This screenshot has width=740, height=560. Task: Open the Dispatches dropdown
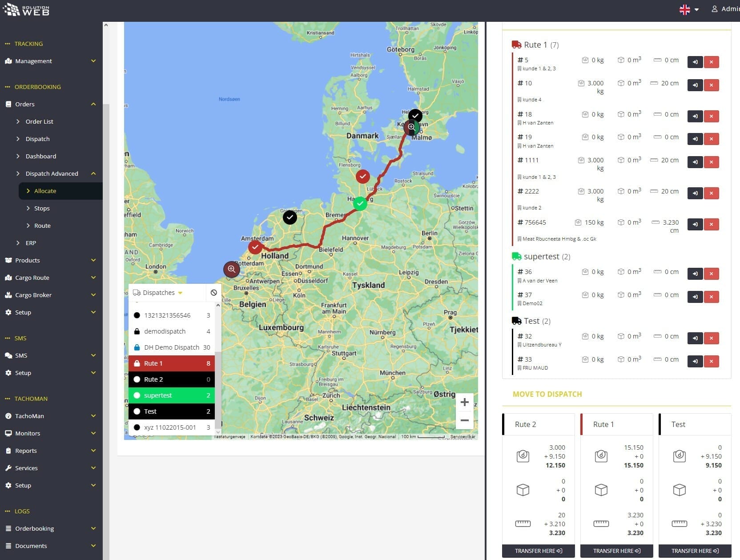click(158, 293)
